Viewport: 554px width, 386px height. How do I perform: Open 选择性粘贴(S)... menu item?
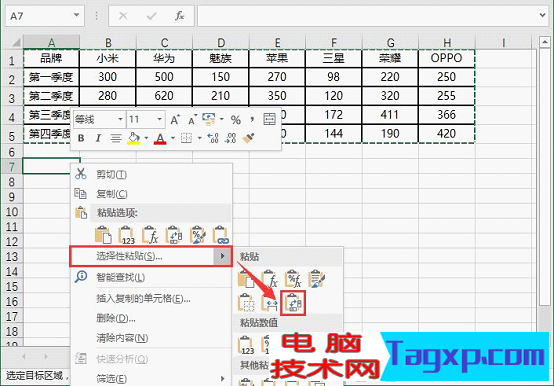pyautogui.click(x=151, y=256)
